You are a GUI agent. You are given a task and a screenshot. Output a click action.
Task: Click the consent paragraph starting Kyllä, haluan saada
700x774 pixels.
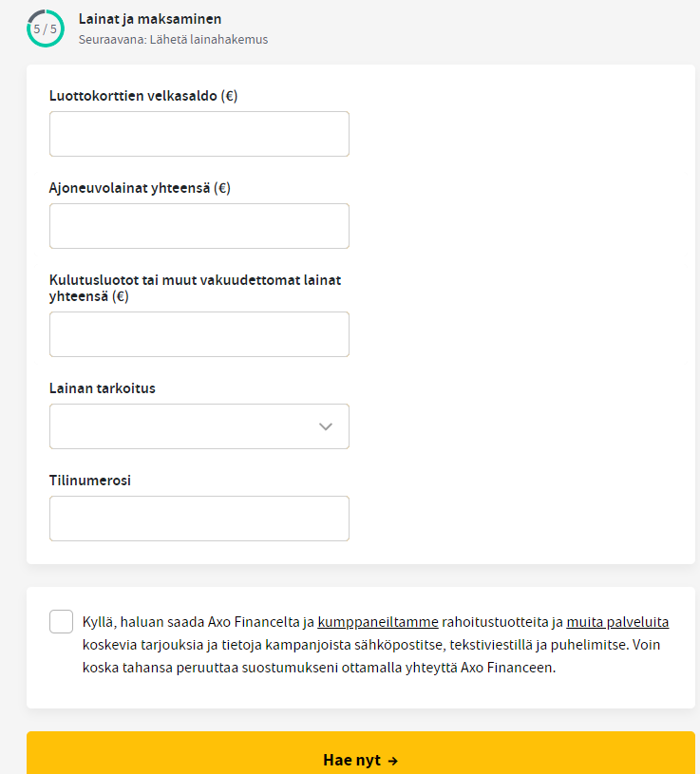coord(376,645)
